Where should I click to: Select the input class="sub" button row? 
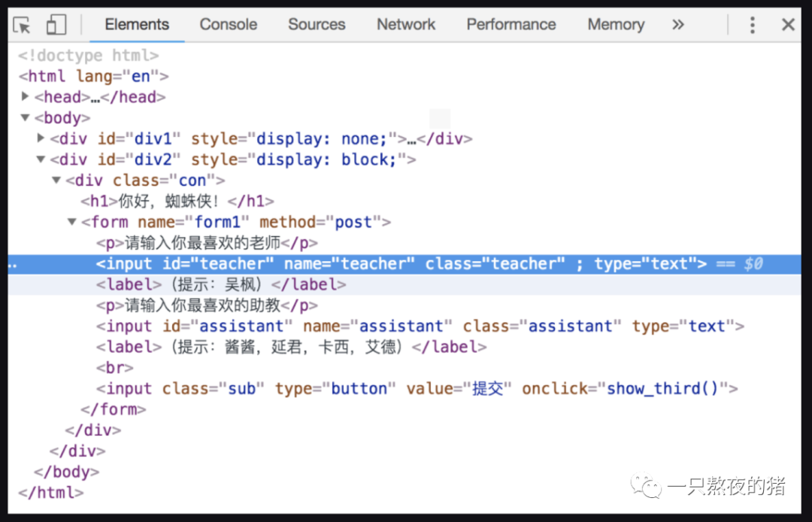(417, 389)
